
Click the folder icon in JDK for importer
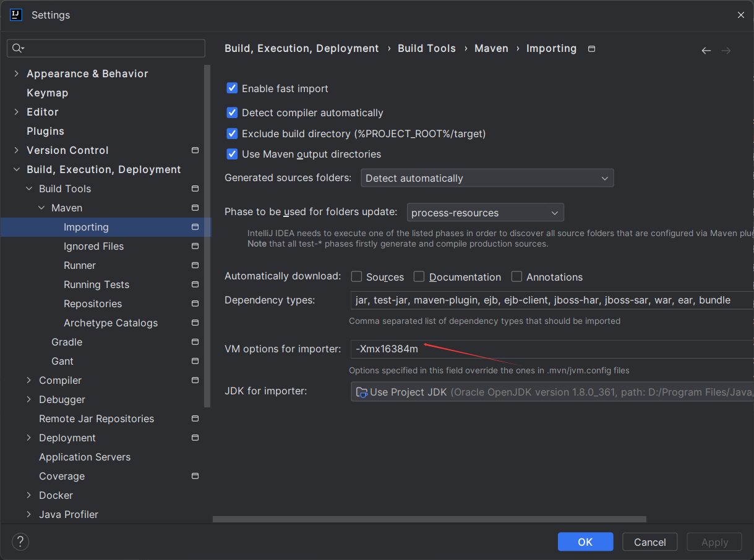coord(362,392)
